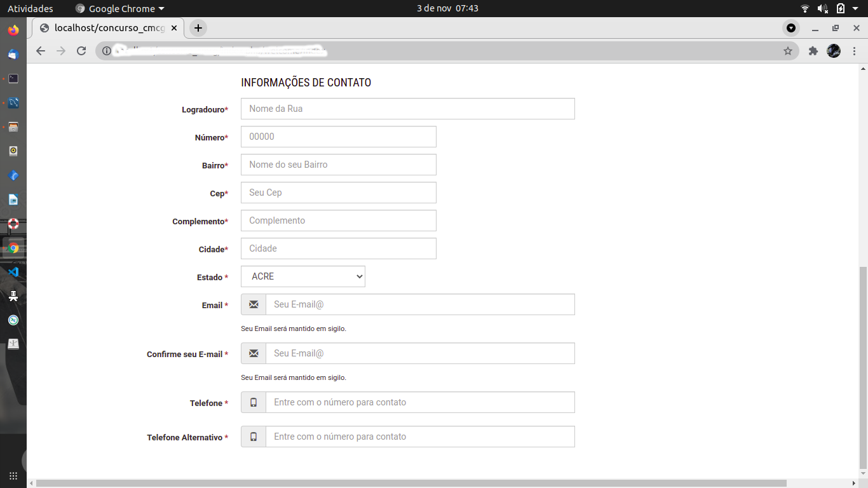Image resolution: width=868 pixels, height=488 pixels.
Task: Open Chrome extensions puzzle icon
Action: (x=813, y=51)
